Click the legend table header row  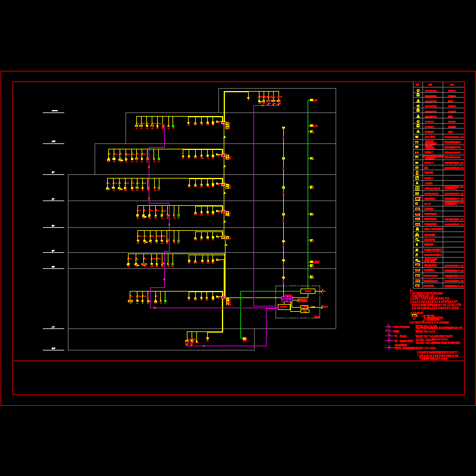pyautogui.click(x=439, y=84)
